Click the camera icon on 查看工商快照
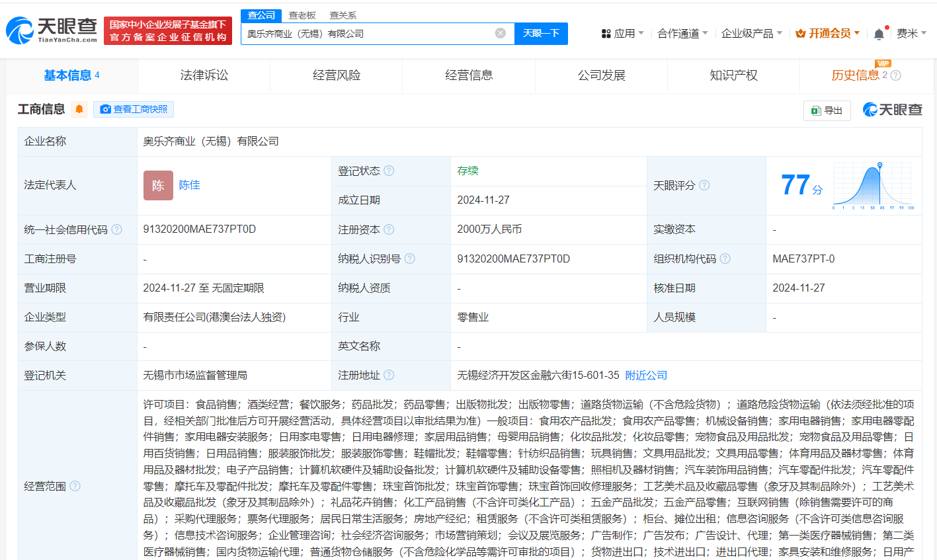937x560 pixels. point(106,109)
